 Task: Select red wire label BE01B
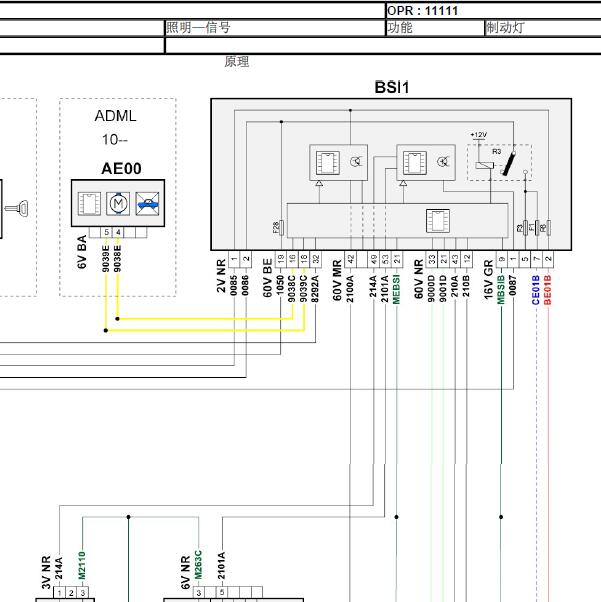548,290
